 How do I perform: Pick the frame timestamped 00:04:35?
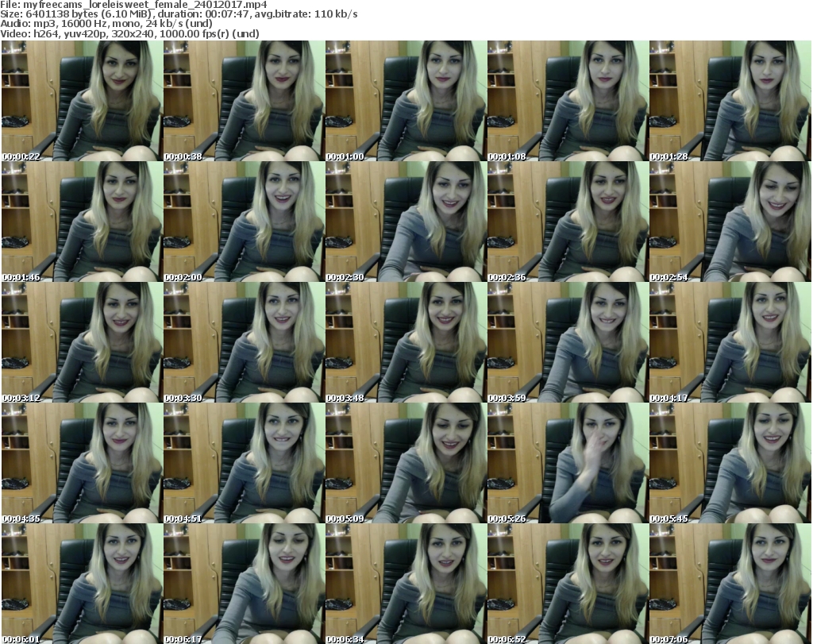(82, 463)
